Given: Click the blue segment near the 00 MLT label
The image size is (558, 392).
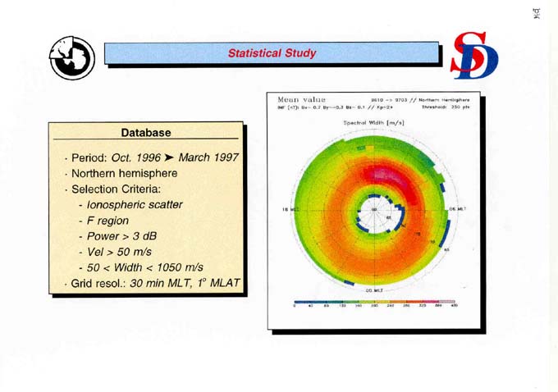Looking at the screenshot, I should 351,281.
